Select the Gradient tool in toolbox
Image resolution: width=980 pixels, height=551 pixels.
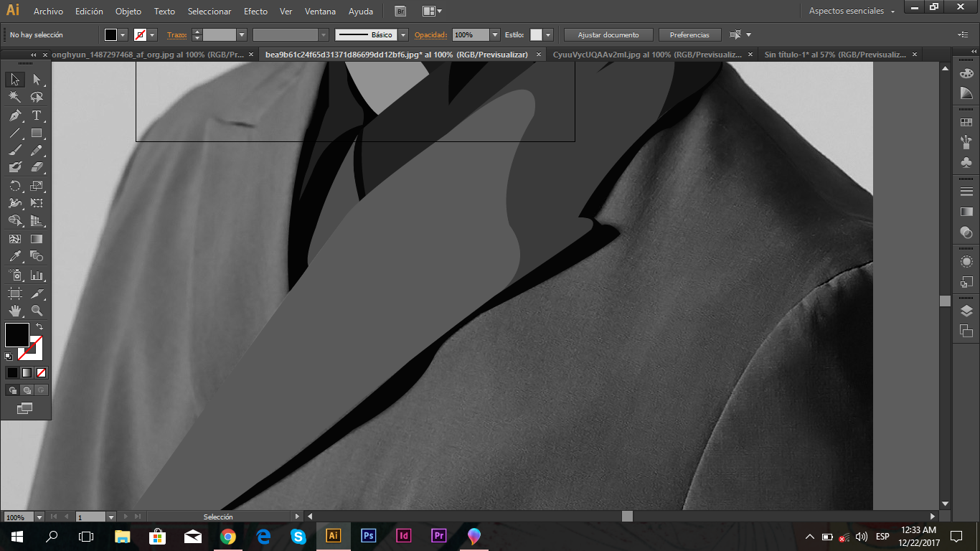pos(37,239)
